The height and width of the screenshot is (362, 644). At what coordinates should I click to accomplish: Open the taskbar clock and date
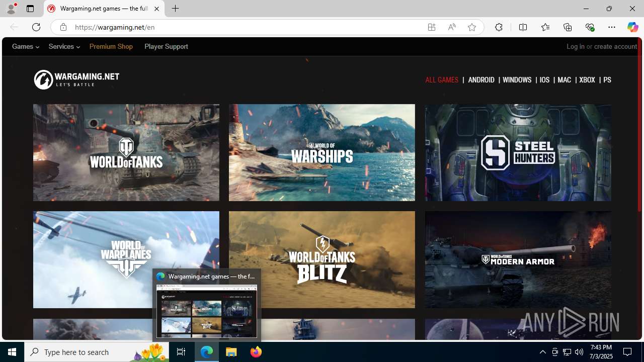click(x=600, y=352)
